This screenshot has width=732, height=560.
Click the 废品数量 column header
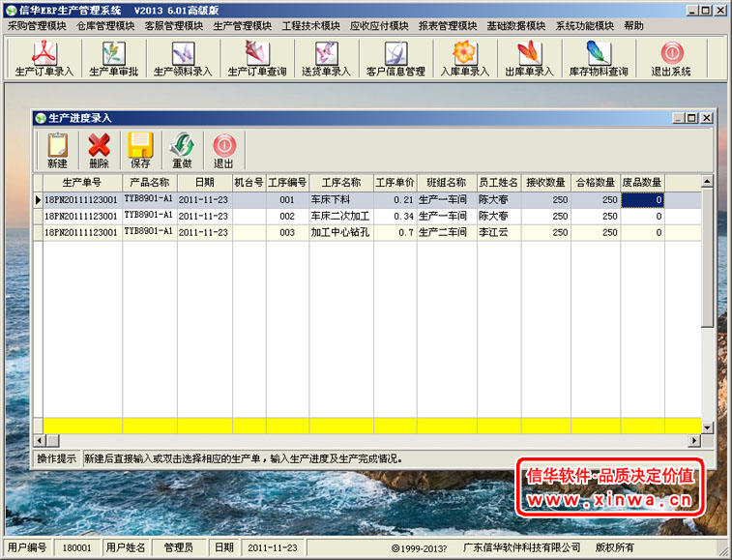(642, 183)
